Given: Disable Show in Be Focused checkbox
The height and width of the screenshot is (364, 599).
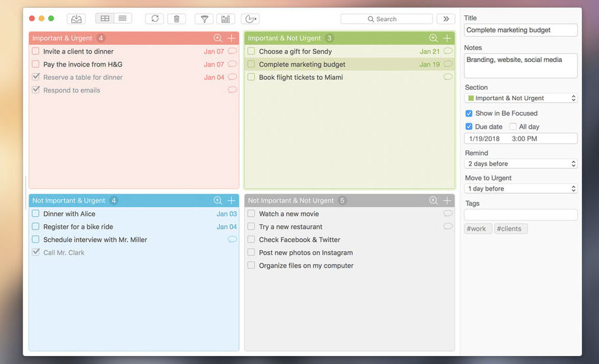Looking at the screenshot, I should (x=469, y=113).
